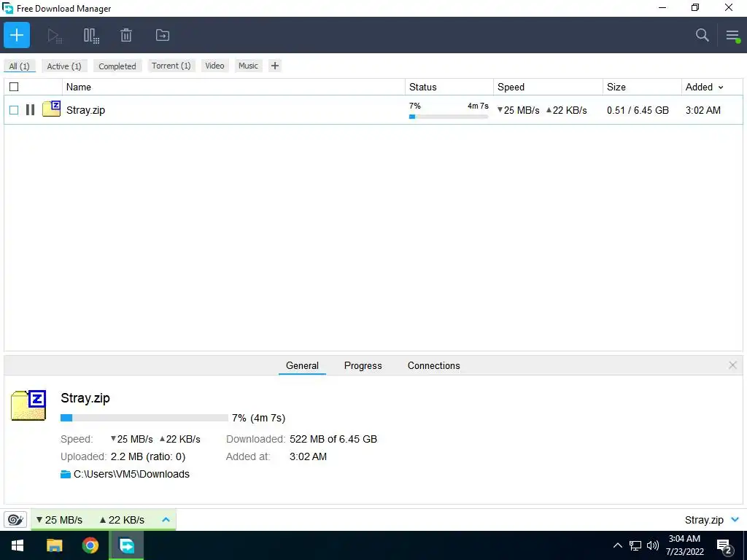Image resolution: width=747 pixels, height=560 pixels.
Task: Add a new download with the plus button
Action: tap(17, 35)
